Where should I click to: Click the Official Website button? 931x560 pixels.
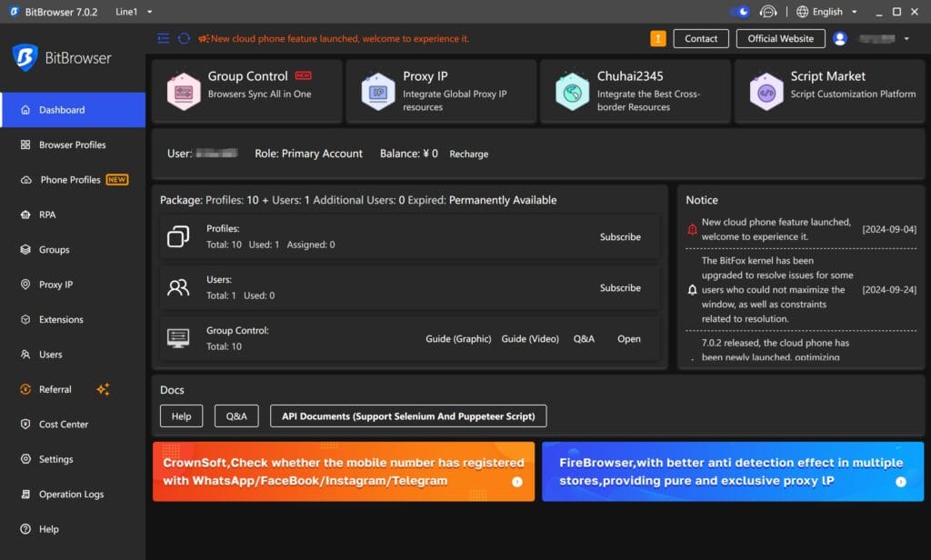[x=781, y=38]
